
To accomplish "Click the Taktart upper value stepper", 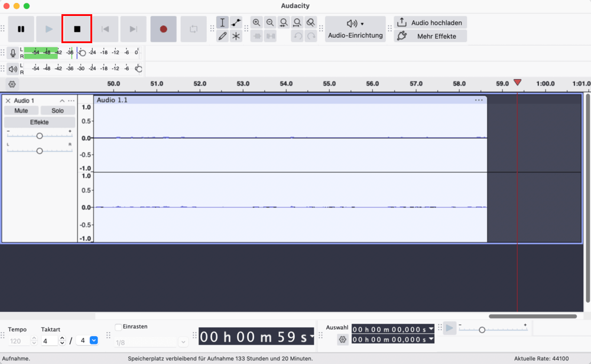I will [x=63, y=341].
